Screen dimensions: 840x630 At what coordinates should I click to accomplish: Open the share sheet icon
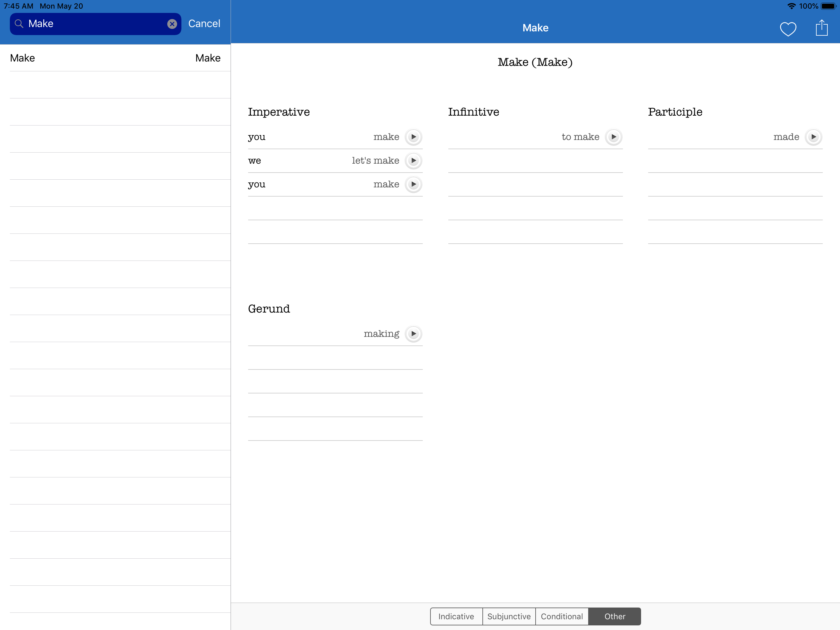pyautogui.click(x=822, y=28)
